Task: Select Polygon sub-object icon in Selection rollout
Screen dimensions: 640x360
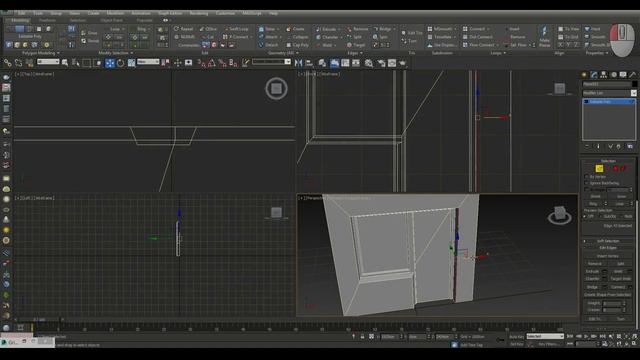Action: click(x=616, y=169)
